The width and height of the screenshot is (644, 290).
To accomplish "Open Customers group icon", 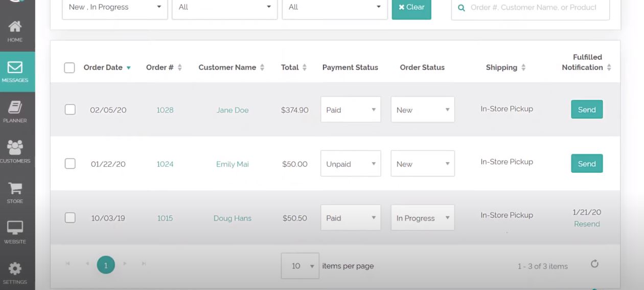I will pyautogui.click(x=15, y=148).
